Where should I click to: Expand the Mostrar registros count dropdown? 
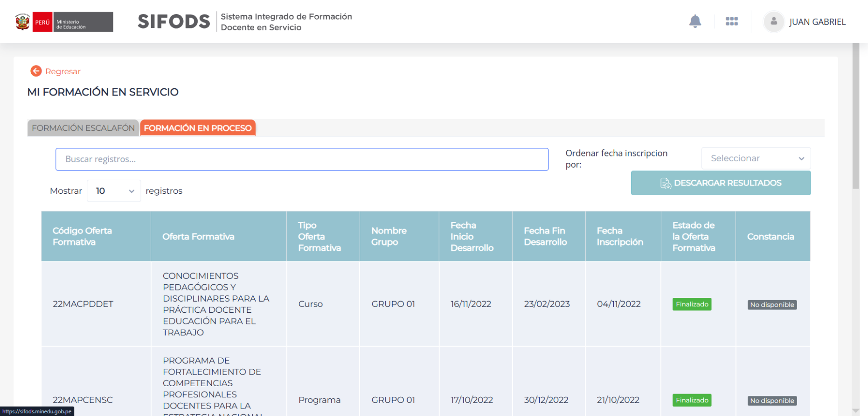point(114,191)
